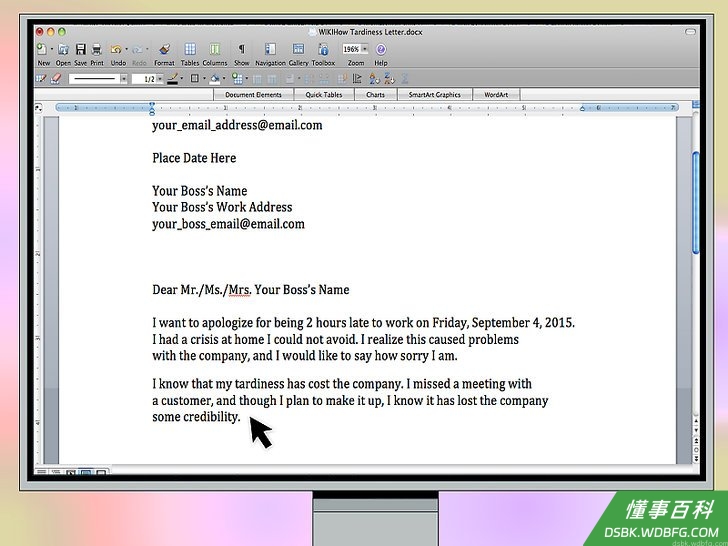Switch to the Quick Tables tab
Screen dimensions: 728x546
point(324,95)
